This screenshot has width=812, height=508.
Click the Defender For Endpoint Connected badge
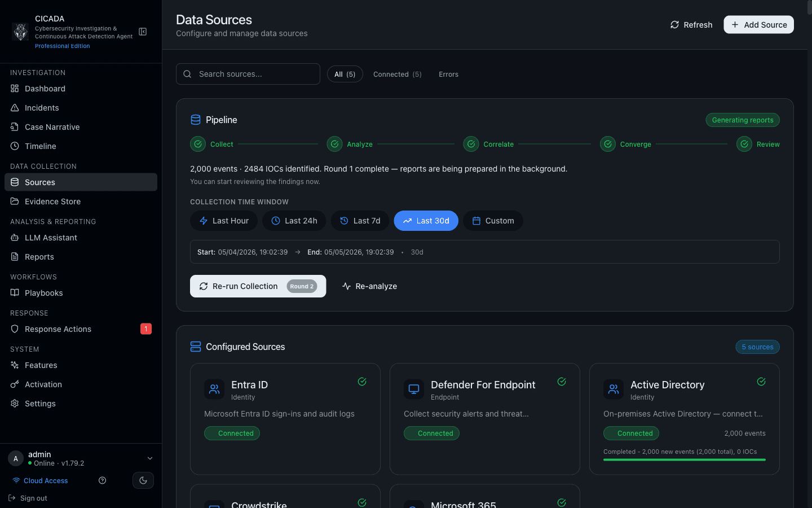pos(431,433)
